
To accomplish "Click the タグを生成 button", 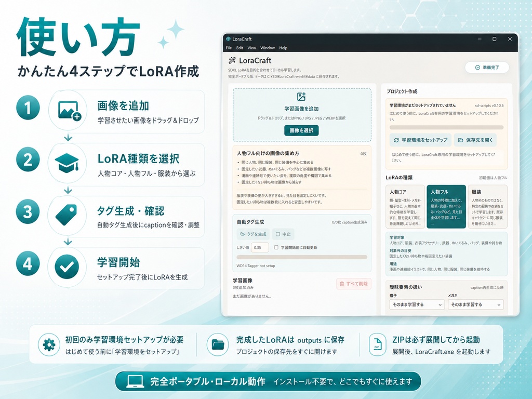I will [253, 234].
